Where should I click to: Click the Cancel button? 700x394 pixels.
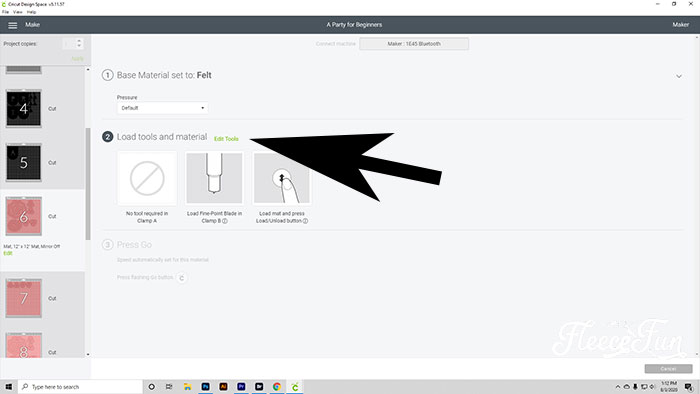click(x=668, y=369)
